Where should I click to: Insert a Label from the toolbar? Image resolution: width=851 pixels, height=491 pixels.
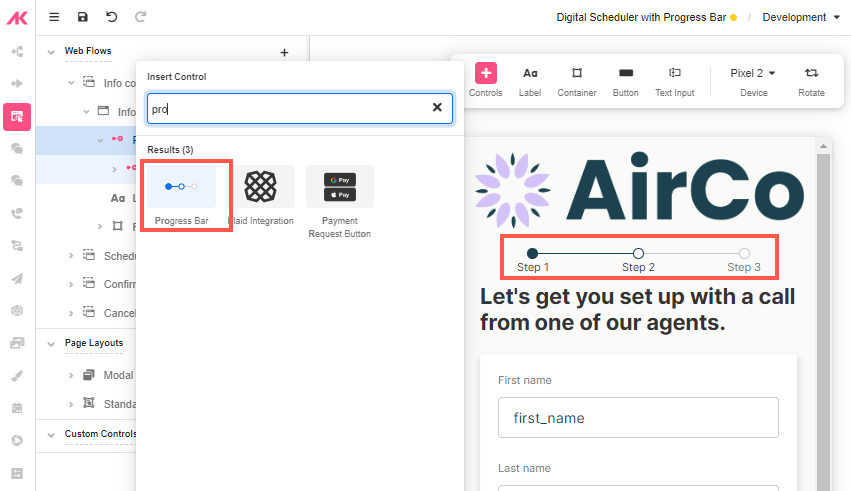530,81
